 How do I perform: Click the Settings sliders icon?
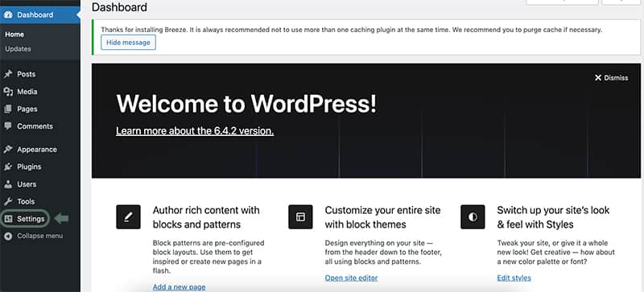[x=8, y=219]
